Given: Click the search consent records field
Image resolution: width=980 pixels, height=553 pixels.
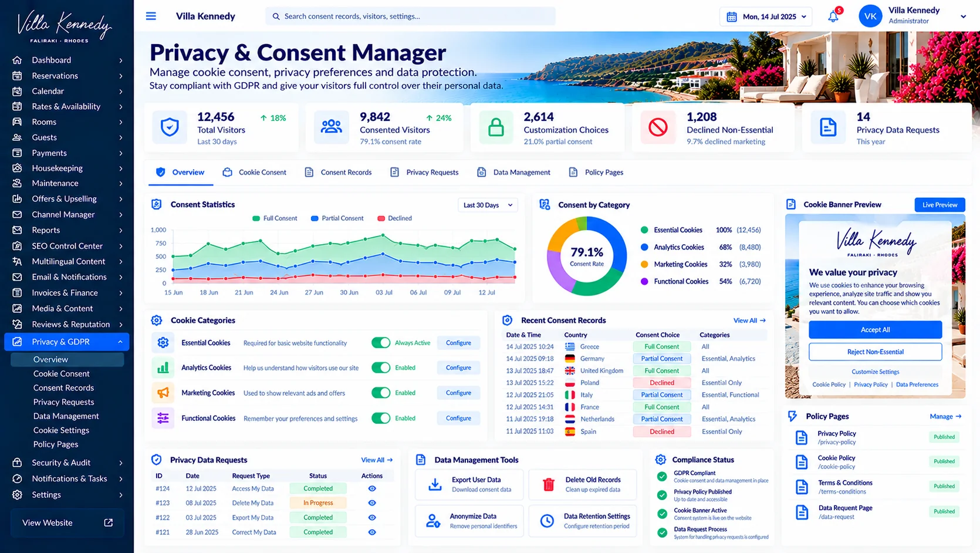Looking at the screenshot, I should coord(410,16).
